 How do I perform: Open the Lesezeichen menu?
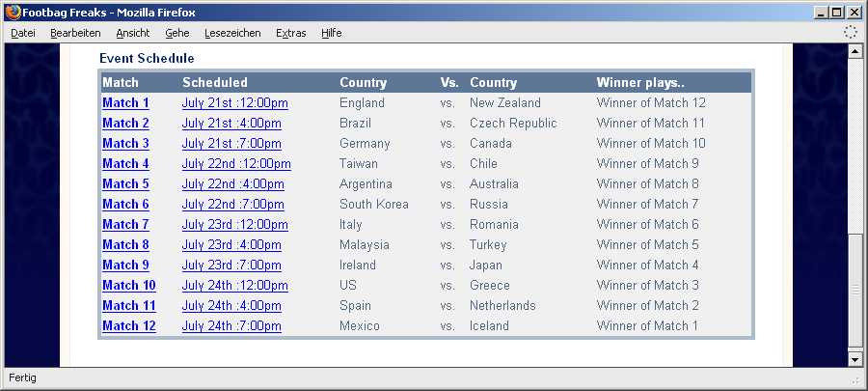point(232,33)
